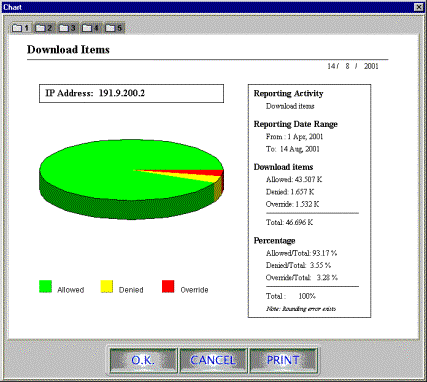Image resolution: width=427 pixels, height=382 pixels.
Task: Go to folder tab 4
Action: 91,28
